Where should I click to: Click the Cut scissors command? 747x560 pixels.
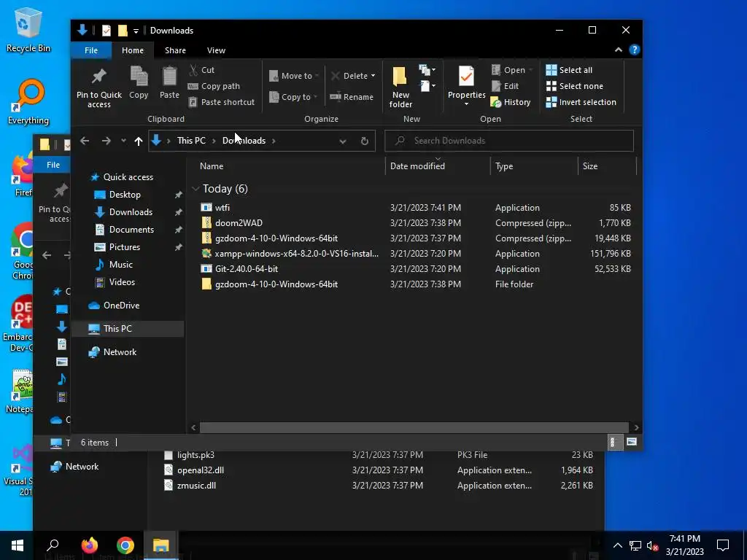click(201, 70)
